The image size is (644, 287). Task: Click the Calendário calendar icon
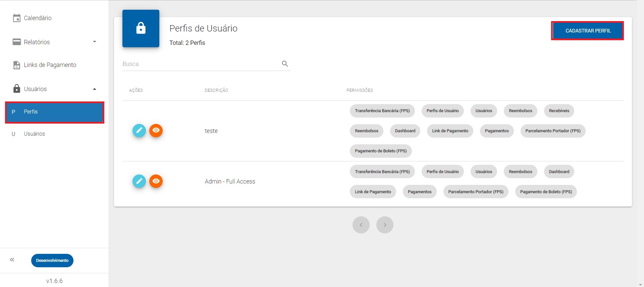[16, 18]
